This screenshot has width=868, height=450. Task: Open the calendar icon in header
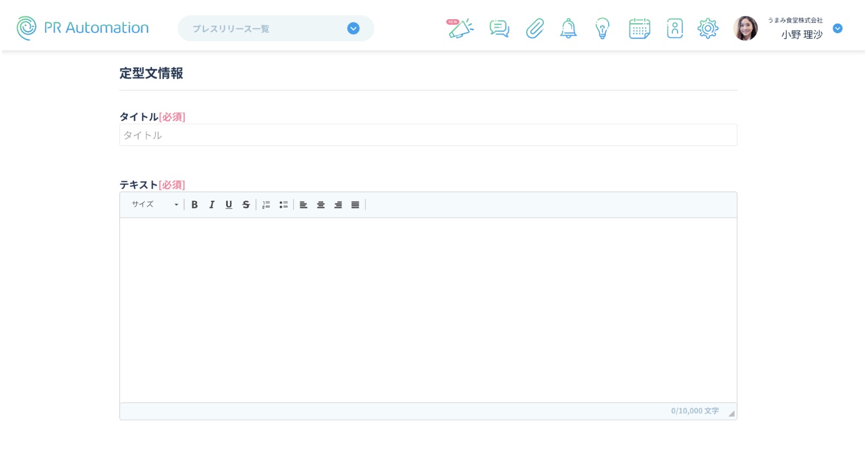click(639, 28)
